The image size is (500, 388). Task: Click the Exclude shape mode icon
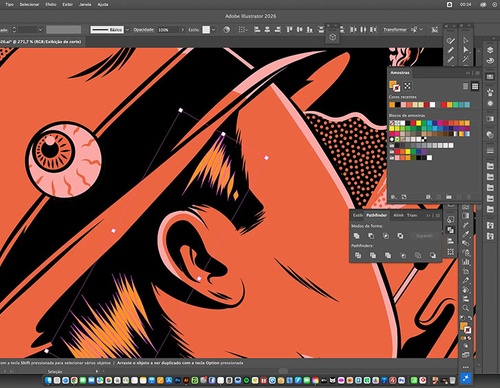(400, 236)
